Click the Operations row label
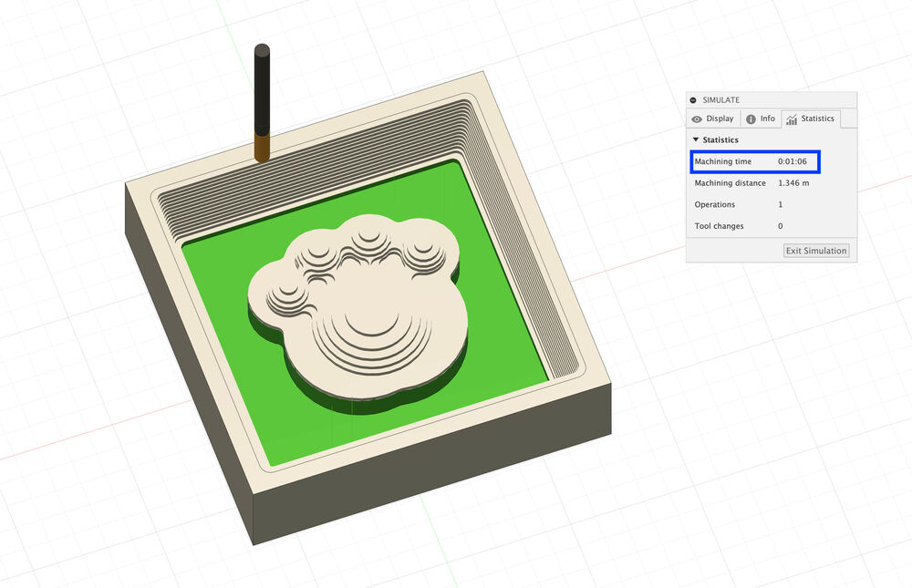Viewport: 912px width, 588px height. point(715,205)
